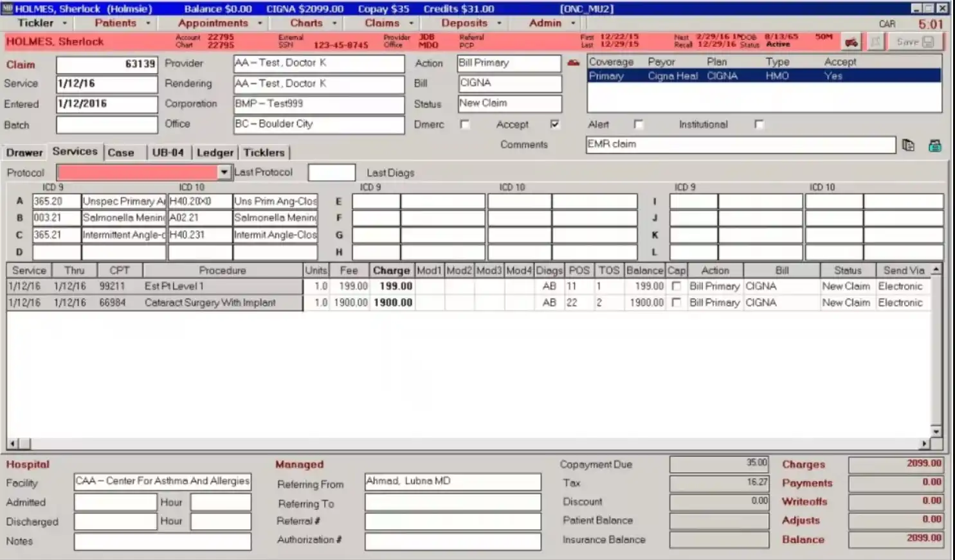Viewport: 955px width, 560px height.
Task: Click the copy icon next to Comments field
Action: click(909, 145)
